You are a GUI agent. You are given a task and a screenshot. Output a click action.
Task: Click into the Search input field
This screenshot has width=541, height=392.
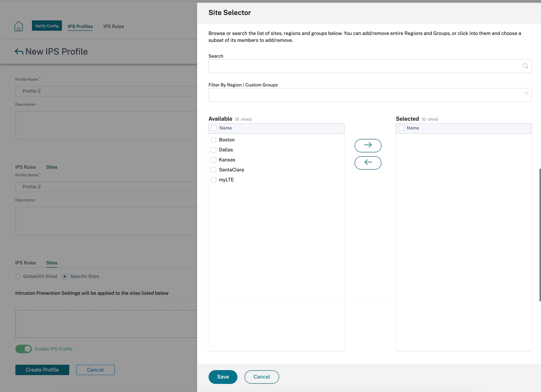click(x=370, y=66)
